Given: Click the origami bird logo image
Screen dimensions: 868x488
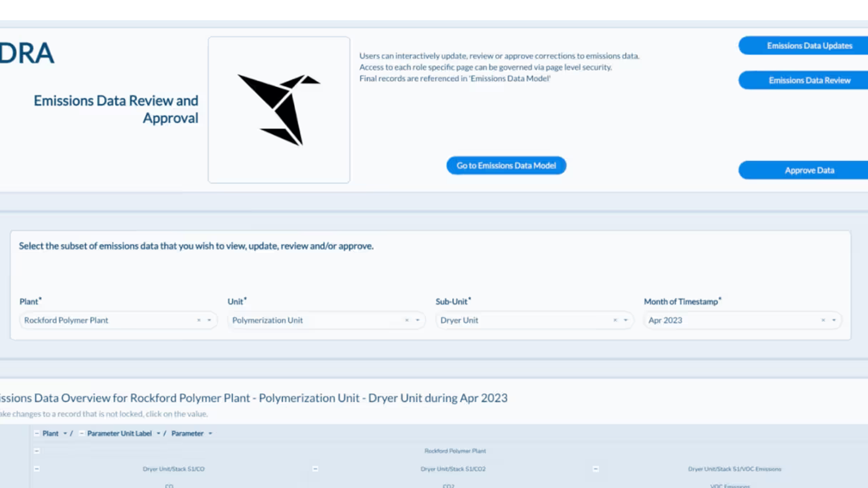Looking at the screenshot, I should point(279,110).
